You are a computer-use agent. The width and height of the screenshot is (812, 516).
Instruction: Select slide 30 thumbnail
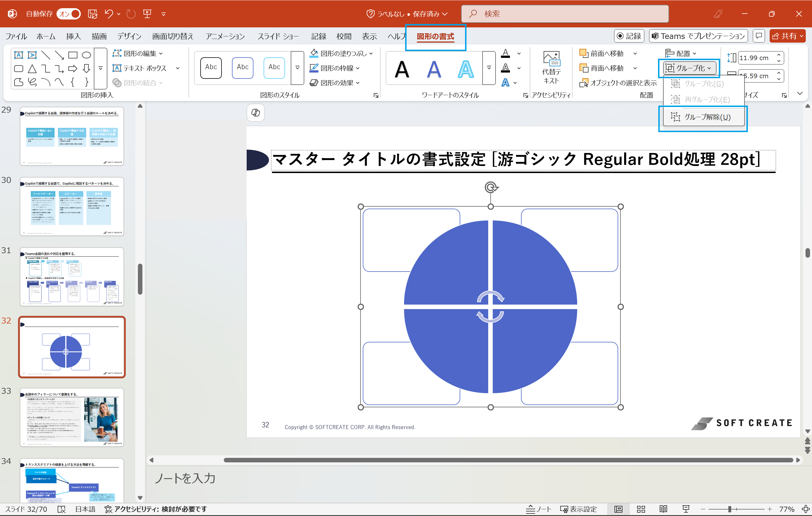click(x=72, y=206)
